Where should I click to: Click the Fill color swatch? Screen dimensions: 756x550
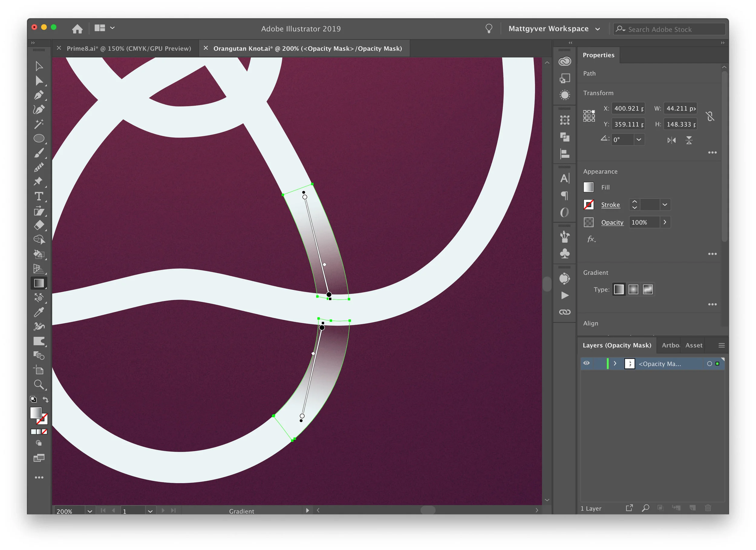[589, 187]
